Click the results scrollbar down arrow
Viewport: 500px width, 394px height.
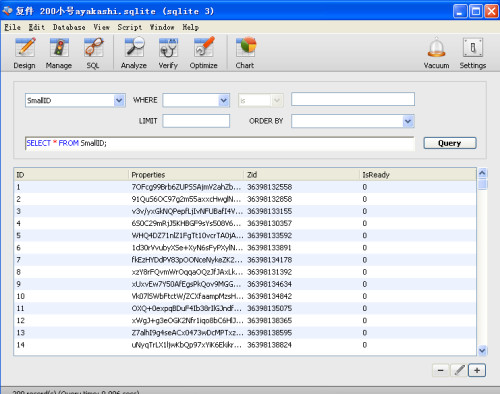click(x=482, y=350)
